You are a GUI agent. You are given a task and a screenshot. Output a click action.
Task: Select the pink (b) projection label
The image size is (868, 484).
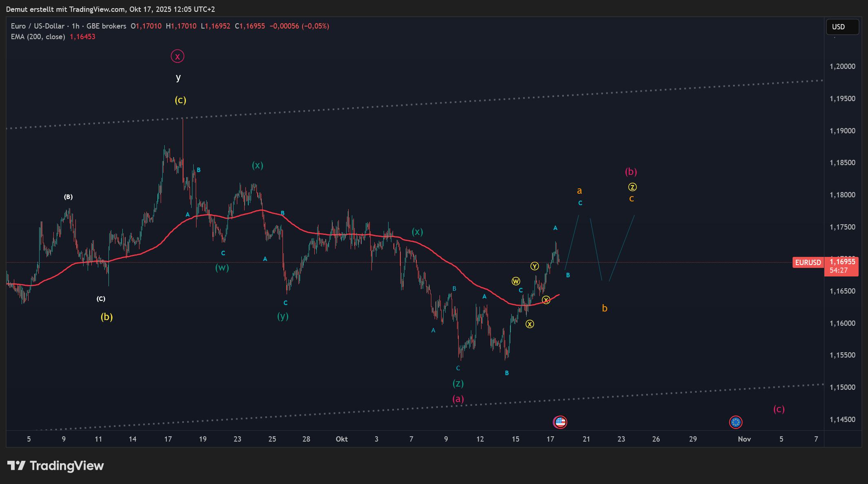click(631, 172)
